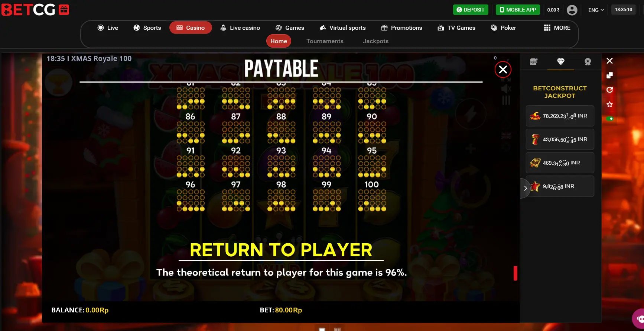Screen dimensions: 644x331
Task: Select the diamond jackpot tab
Action: click(561, 62)
